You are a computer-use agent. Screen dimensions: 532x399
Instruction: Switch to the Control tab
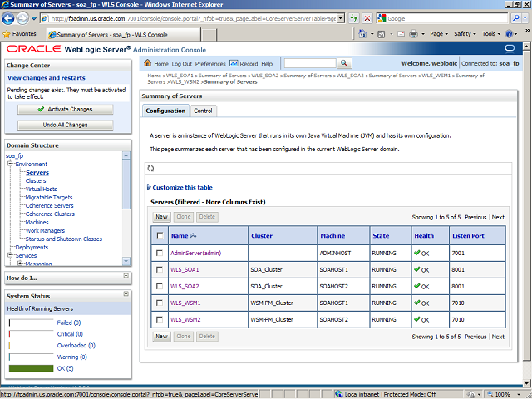[x=203, y=111]
